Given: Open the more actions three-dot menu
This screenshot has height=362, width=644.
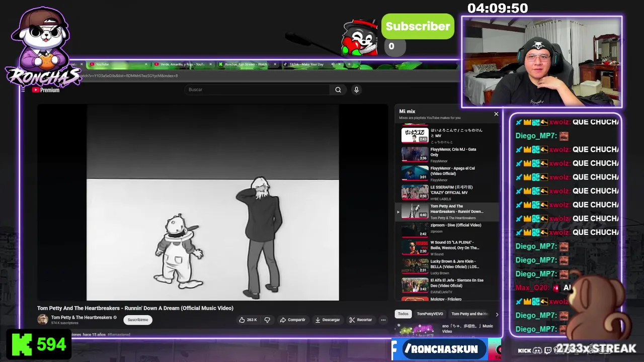Looking at the screenshot, I should [x=383, y=320].
